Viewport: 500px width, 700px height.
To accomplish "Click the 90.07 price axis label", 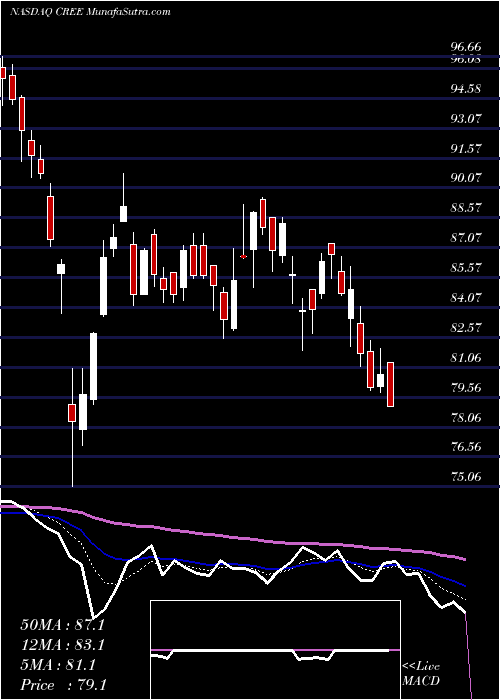I will [465, 178].
